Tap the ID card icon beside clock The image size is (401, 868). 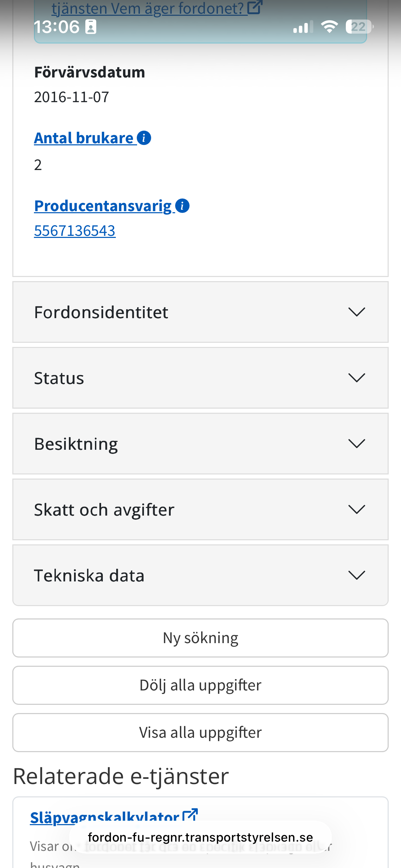91,27
